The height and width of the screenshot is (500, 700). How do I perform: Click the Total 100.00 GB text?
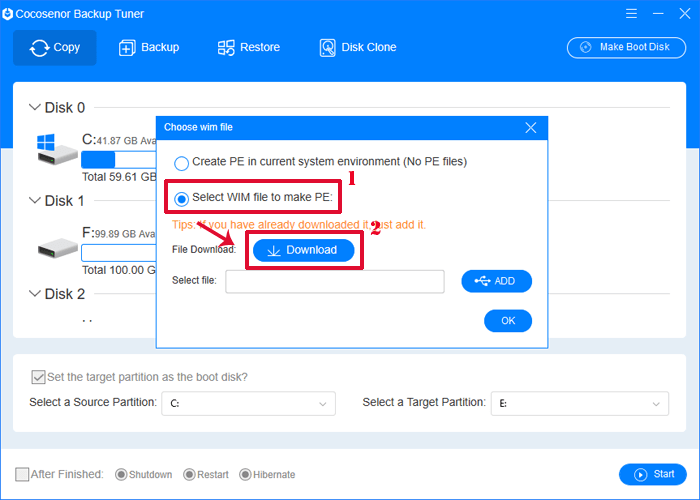tap(119, 270)
